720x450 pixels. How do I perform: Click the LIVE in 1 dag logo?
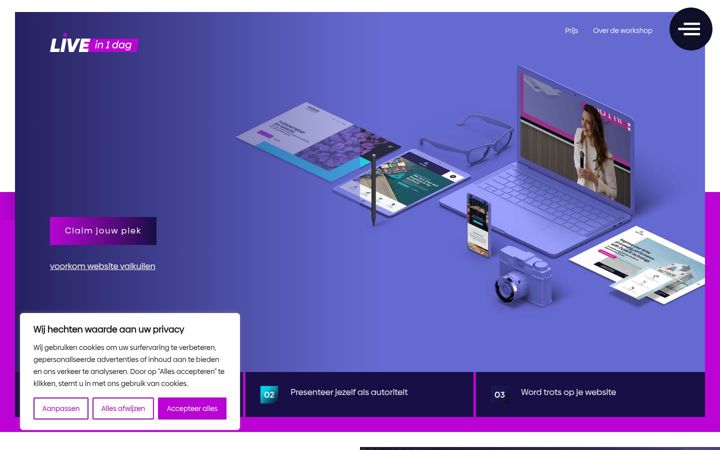click(94, 44)
